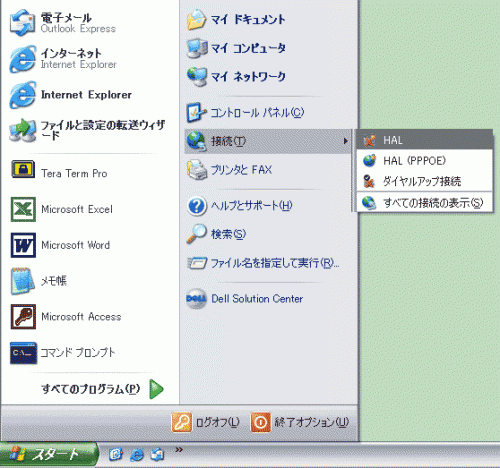Expand the 接続 submenu arrow
500x468 pixels.
coord(346,141)
